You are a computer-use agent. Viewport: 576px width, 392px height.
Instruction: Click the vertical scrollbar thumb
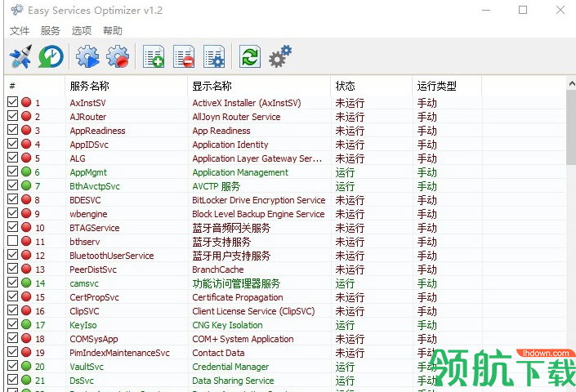(x=572, y=127)
